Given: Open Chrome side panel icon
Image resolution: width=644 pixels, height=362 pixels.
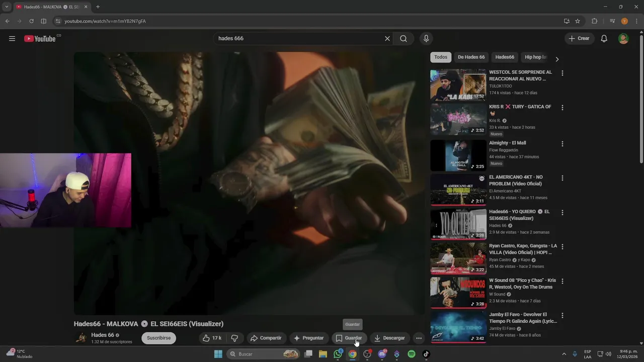Looking at the screenshot, I should (43, 21).
